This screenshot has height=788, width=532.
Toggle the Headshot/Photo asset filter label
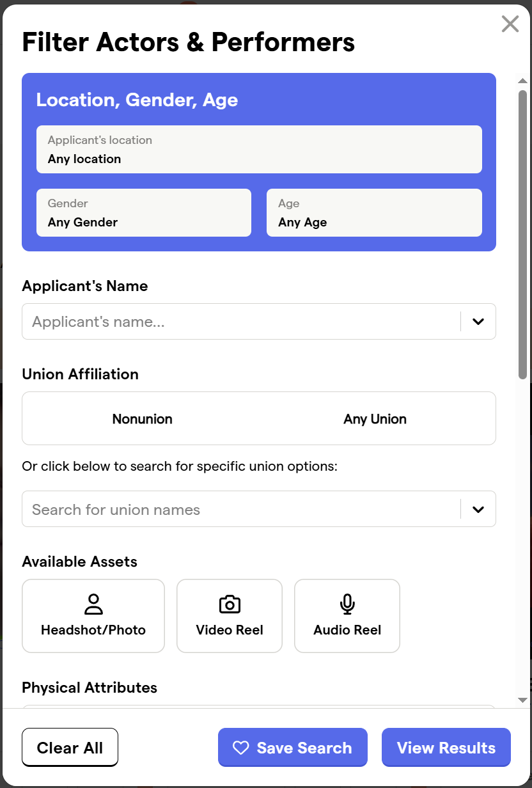pyautogui.click(x=93, y=630)
